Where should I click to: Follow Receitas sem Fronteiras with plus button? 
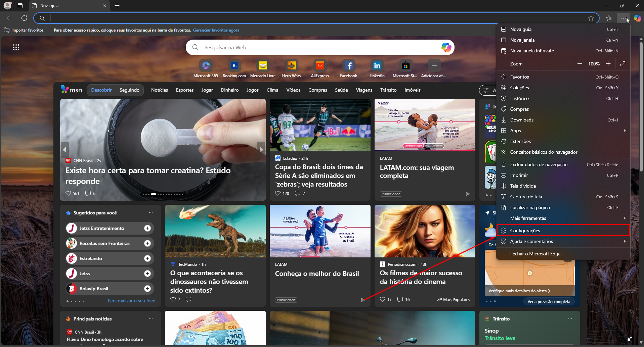(x=147, y=243)
